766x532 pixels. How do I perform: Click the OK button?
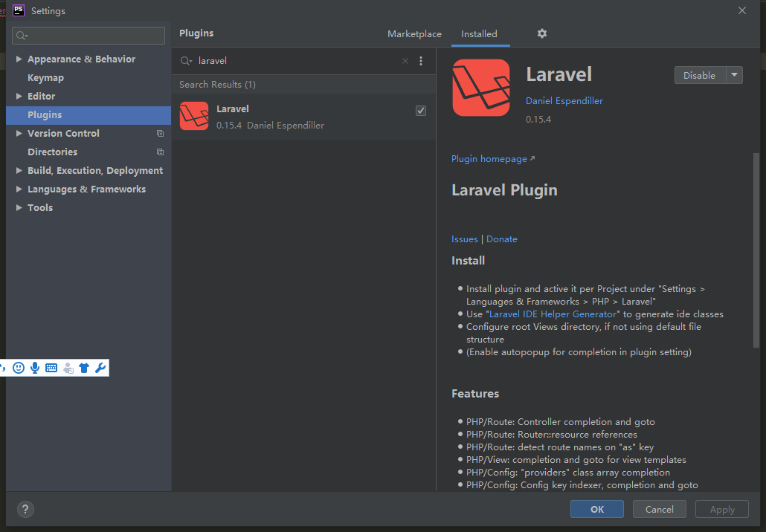click(597, 509)
